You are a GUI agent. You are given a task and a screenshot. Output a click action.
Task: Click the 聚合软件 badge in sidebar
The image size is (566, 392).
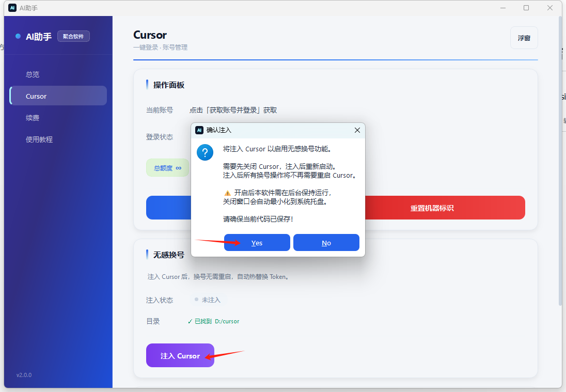tap(73, 36)
